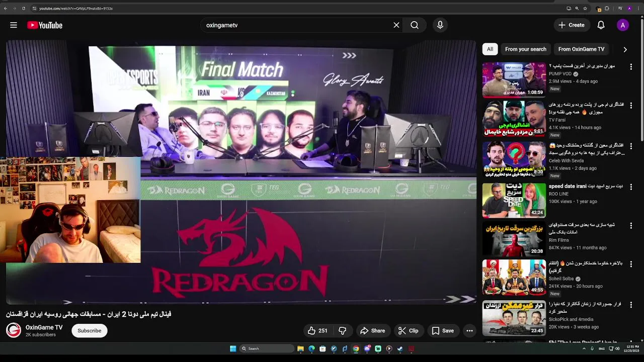644x362 pixels.
Task: Open Chrome media control icon
Action: coord(621,9)
